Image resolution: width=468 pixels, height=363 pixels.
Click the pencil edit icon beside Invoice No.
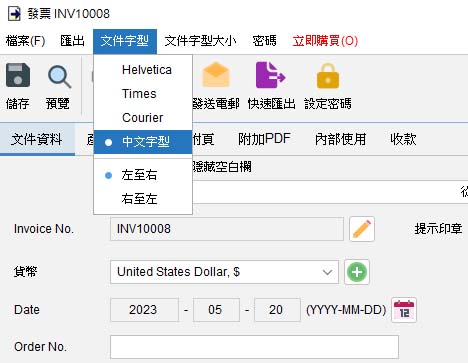coord(362,229)
